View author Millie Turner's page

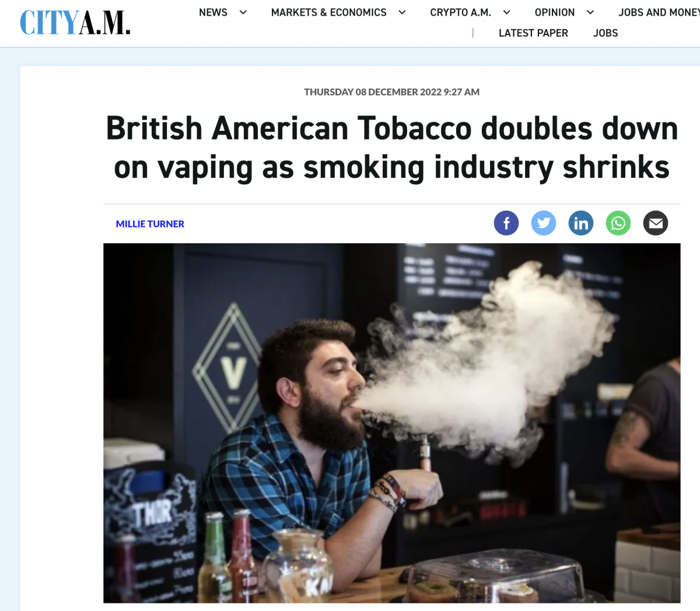click(x=150, y=224)
